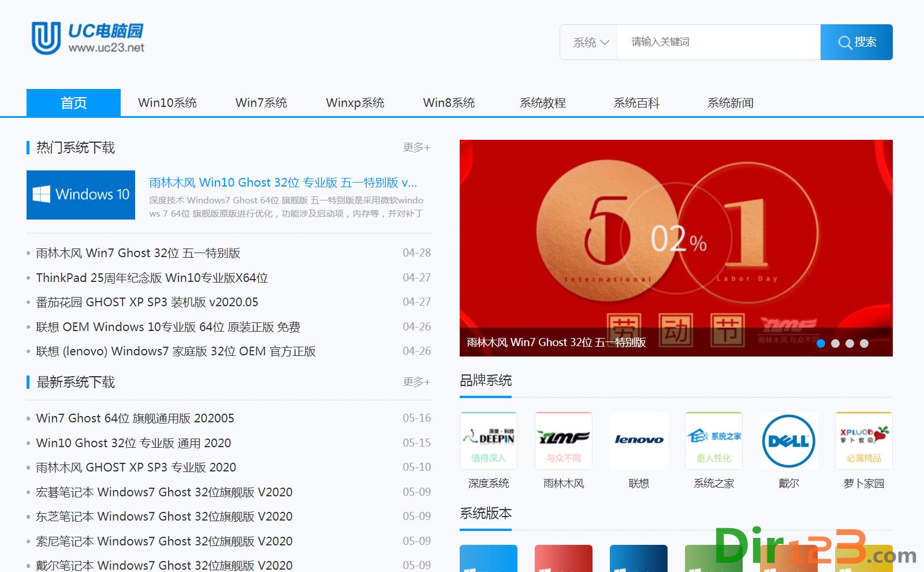This screenshot has height=572, width=924.
Task: Open 戴尔笔记本 Windows7 Ghost 32位旗舰版 V2020
Action: (x=164, y=565)
